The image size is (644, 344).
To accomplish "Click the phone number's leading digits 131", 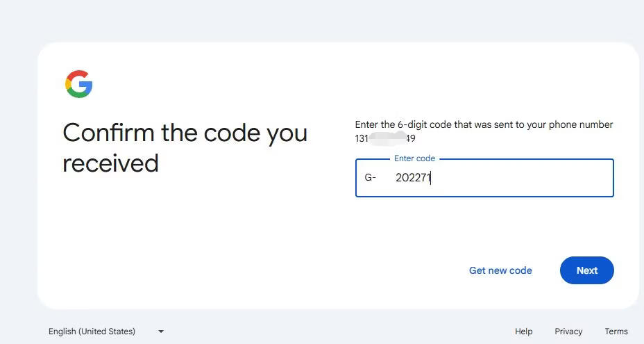I will coord(362,138).
